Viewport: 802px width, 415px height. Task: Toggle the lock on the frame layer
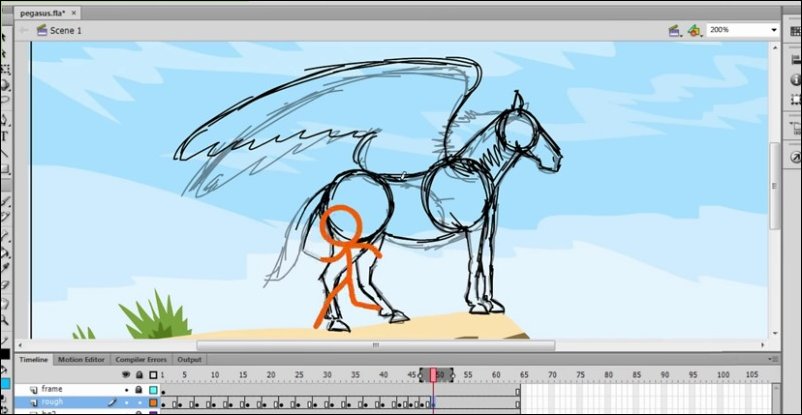tap(139, 389)
